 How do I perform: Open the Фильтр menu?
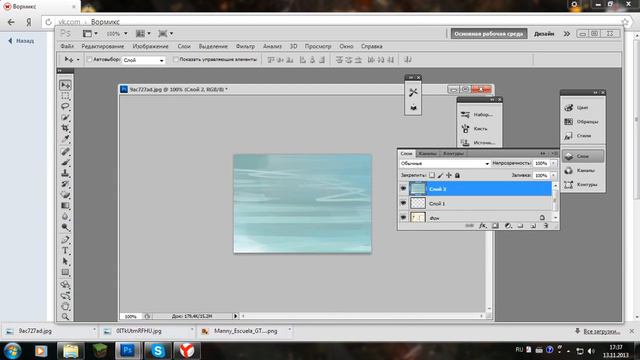245,46
